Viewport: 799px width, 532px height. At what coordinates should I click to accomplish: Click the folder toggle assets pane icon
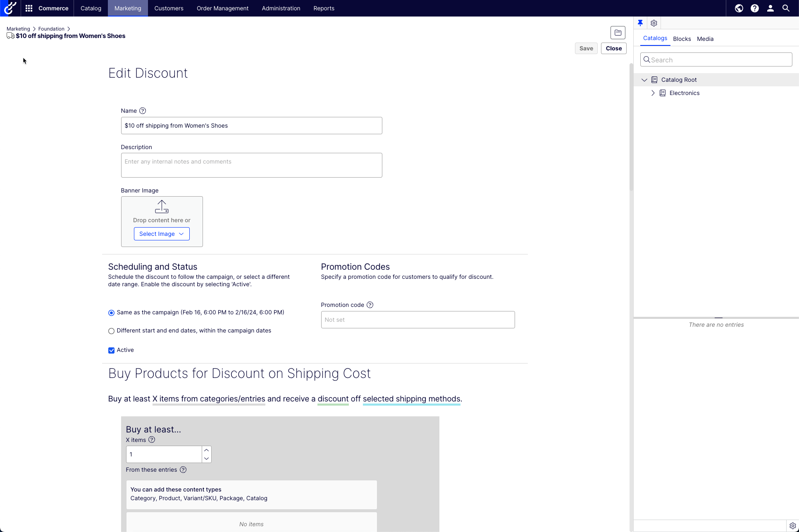click(618, 33)
